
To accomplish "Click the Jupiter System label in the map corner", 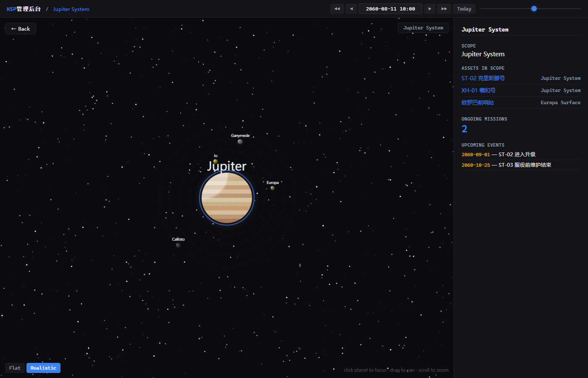I will coord(423,28).
